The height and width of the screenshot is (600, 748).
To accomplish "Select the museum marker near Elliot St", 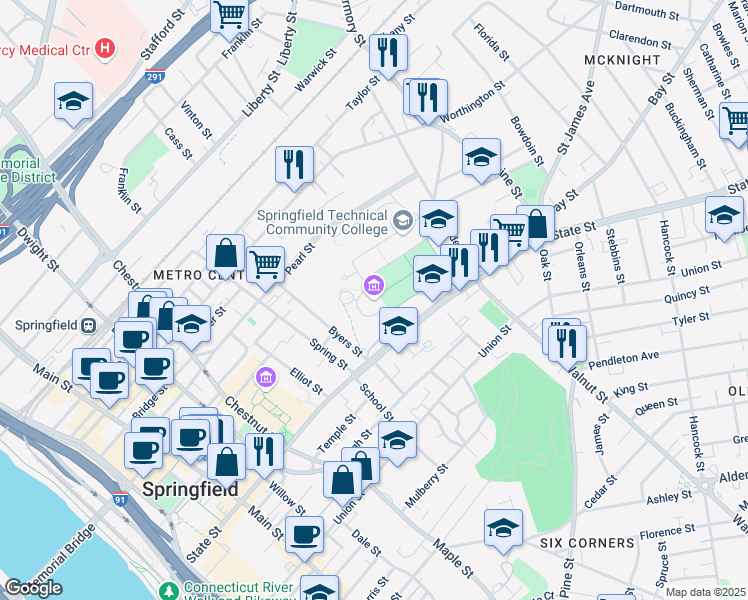I will click(x=266, y=377).
